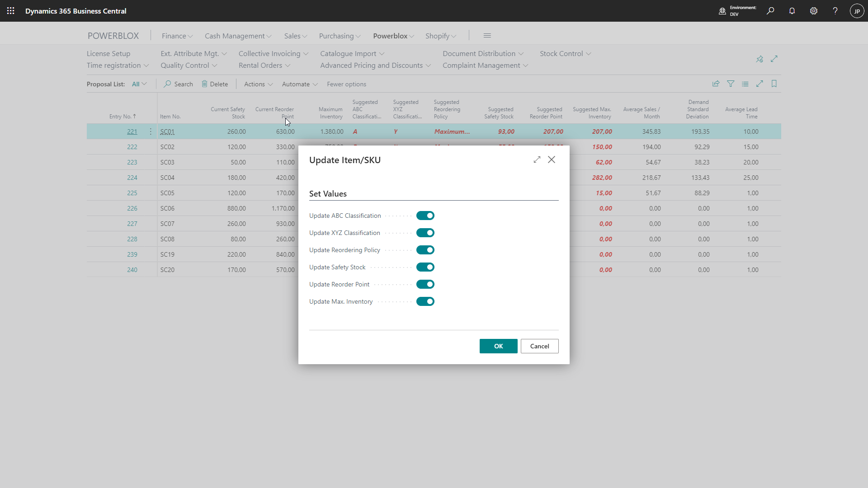Image resolution: width=868 pixels, height=488 pixels.
Task: Turn off Update Safety Stock
Action: (x=425, y=267)
